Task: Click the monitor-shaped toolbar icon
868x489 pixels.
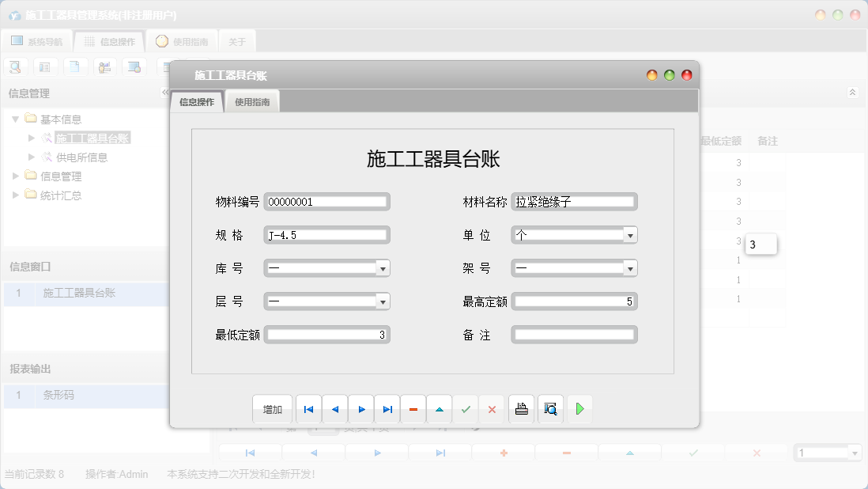Action: [x=134, y=66]
